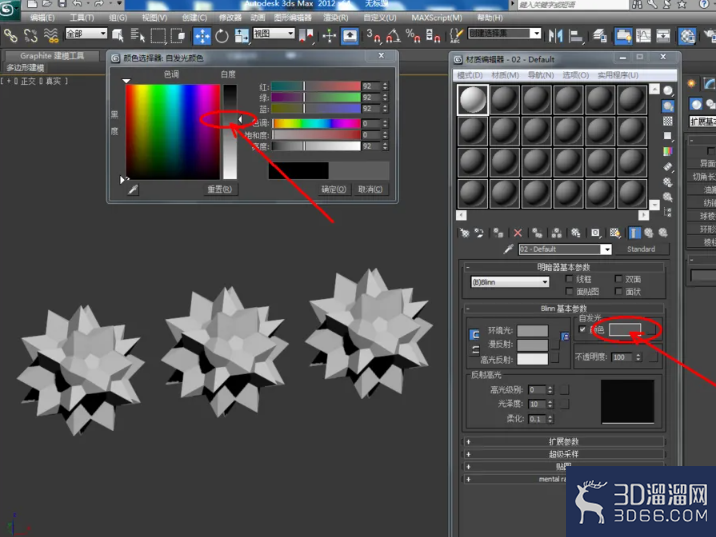Enable the 双面 two-sided checkbox

(x=618, y=279)
